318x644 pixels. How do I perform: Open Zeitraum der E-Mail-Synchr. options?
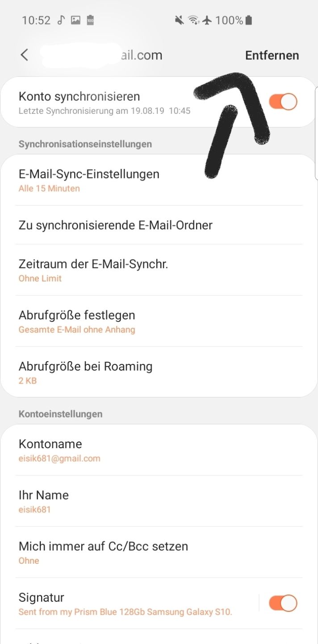point(159,270)
